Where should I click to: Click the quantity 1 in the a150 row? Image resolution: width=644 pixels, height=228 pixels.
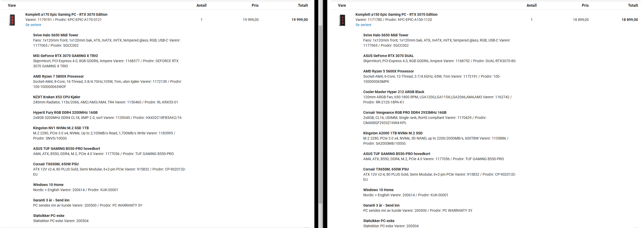coord(532,20)
